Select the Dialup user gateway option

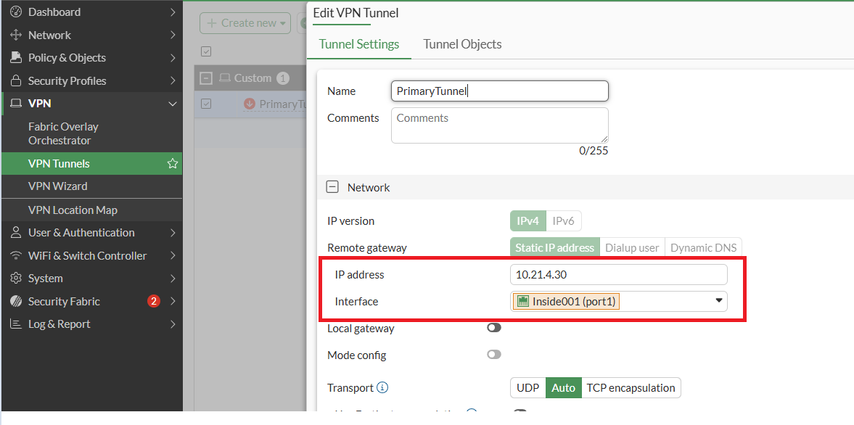[632, 248]
